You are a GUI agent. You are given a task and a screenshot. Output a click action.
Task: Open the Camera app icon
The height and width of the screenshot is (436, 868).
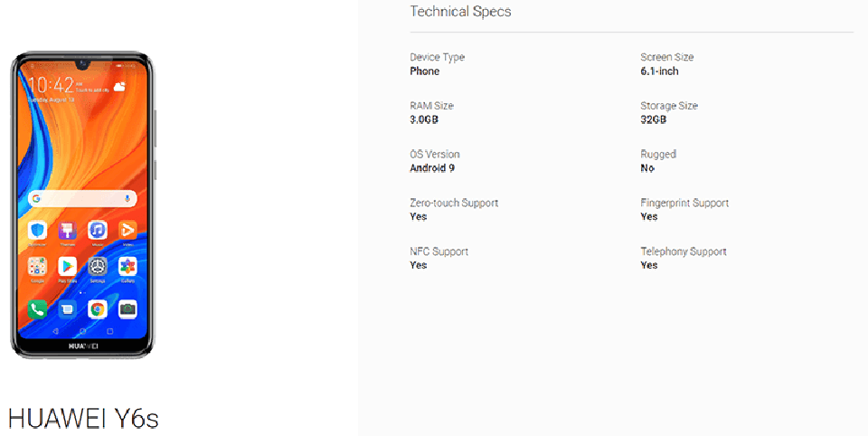[127, 309]
